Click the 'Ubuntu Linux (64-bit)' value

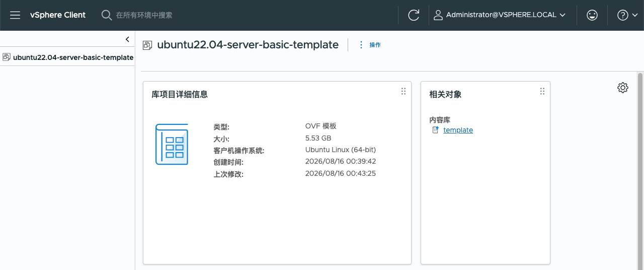pyautogui.click(x=341, y=150)
